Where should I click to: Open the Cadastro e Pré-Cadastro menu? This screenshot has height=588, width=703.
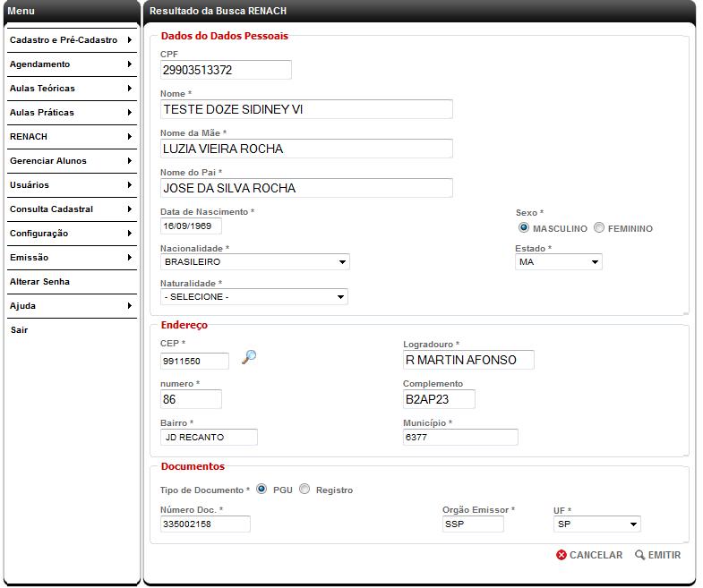pos(70,40)
